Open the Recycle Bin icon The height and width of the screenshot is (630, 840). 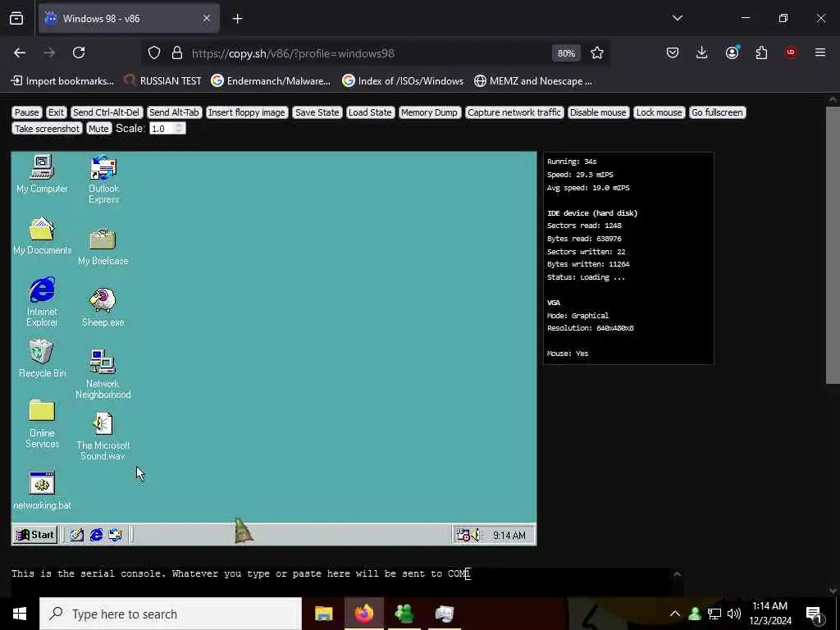(x=42, y=358)
